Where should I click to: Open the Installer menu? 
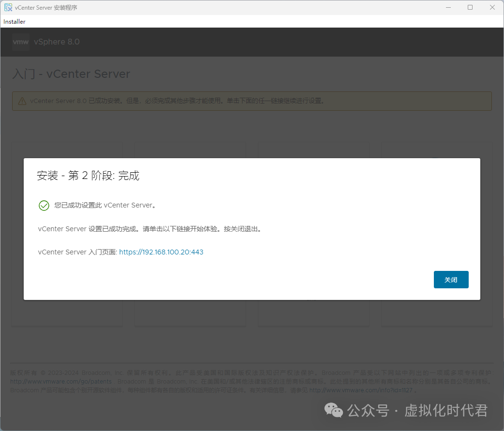click(15, 22)
